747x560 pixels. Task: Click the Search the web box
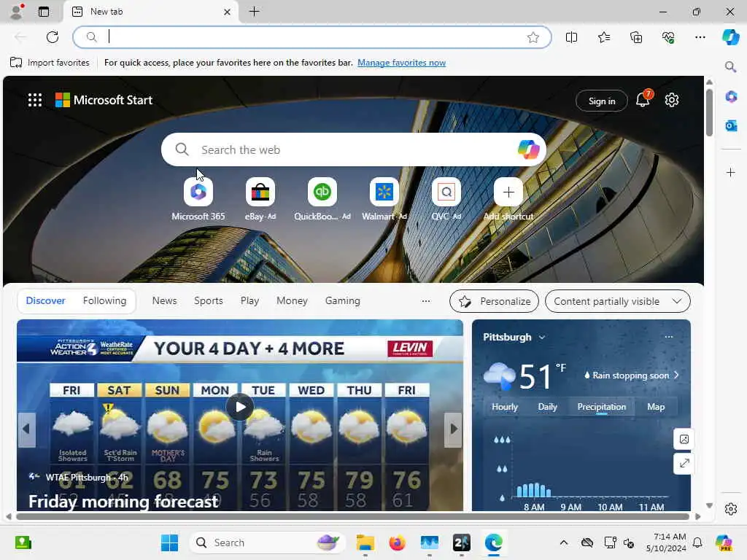(x=354, y=149)
